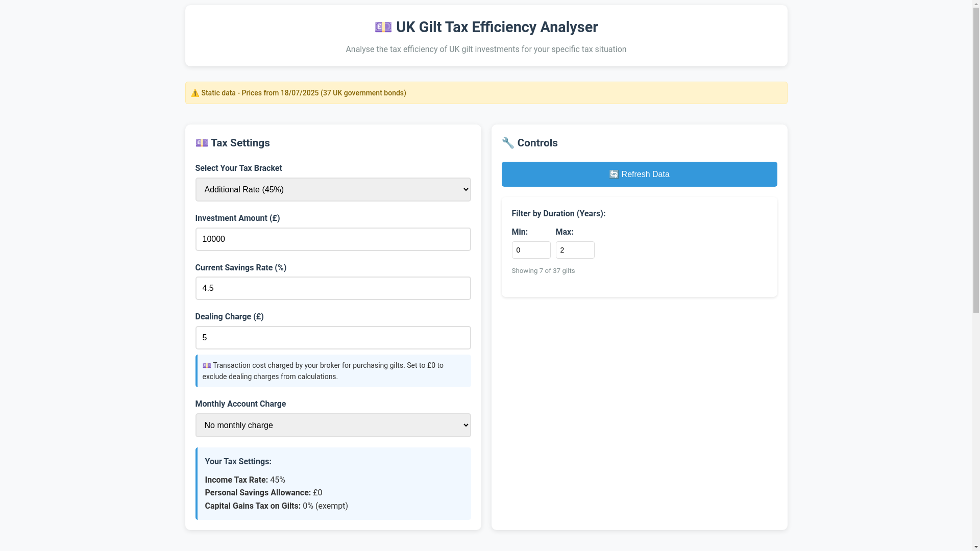Click the Max duration input
The height and width of the screenshot is (551, 980).
point(575,250)
